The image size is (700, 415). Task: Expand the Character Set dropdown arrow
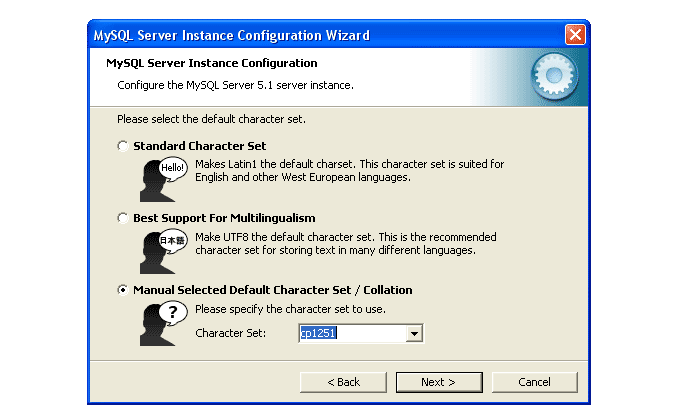point(415,333)
